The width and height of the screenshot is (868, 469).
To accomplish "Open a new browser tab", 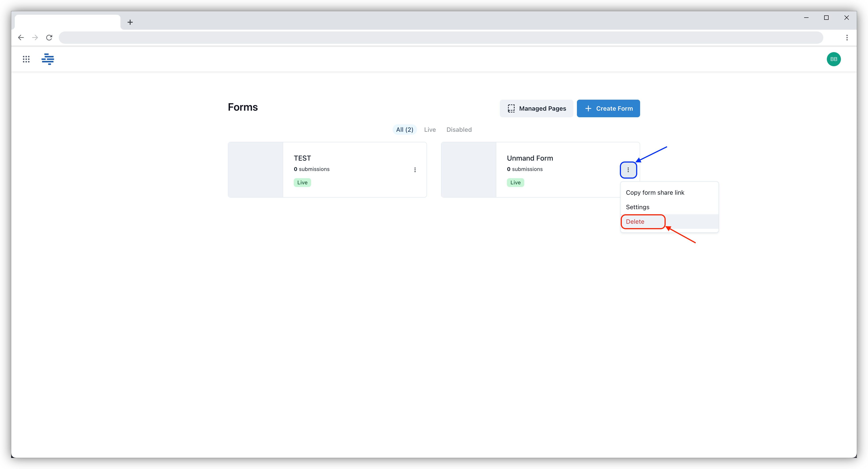I will tap(130, 22).
